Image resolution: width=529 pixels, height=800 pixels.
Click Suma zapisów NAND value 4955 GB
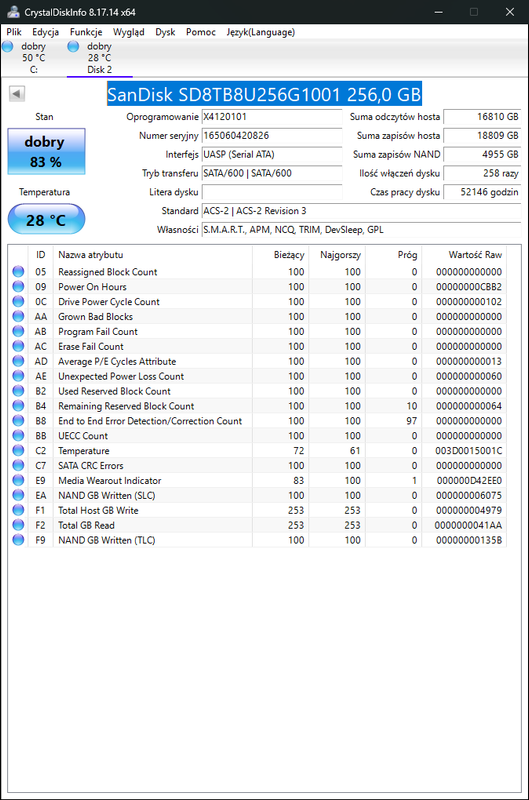(x=482, y=155)
